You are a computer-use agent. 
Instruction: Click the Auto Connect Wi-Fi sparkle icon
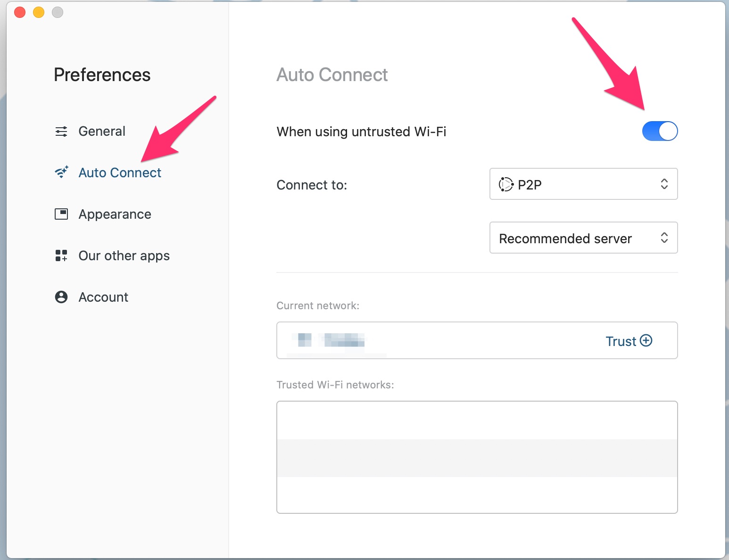click(x=61, y=173)
